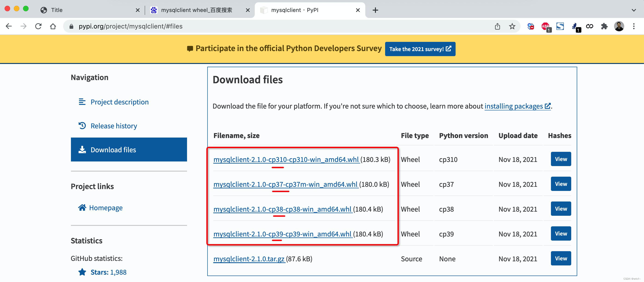Viewport: 644px width, 282px height.
Task: Switch to mysqlclient wheel Baidu search tab
Action: pos(196,10)
